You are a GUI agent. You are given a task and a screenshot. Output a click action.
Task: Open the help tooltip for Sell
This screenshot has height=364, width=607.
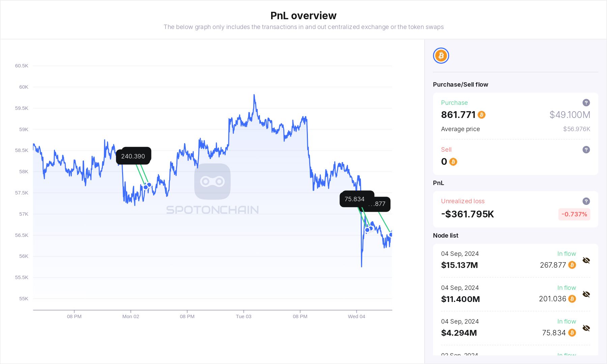(586, 150)
